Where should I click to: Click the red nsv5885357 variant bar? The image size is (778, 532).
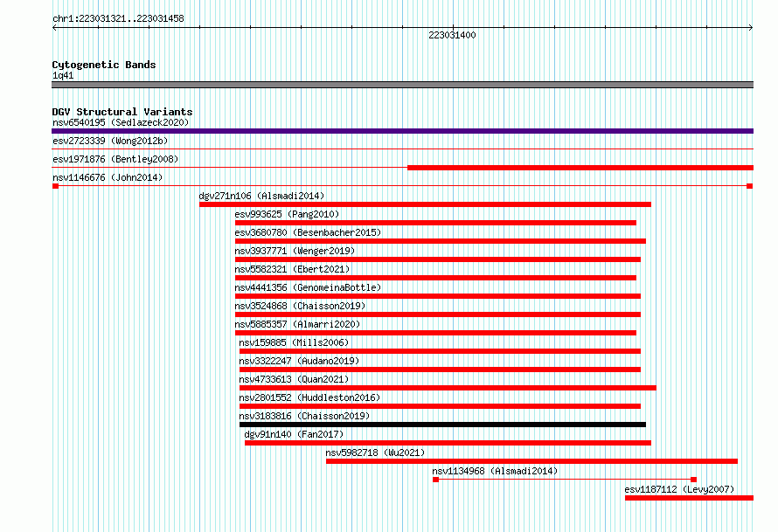point(435,333)
